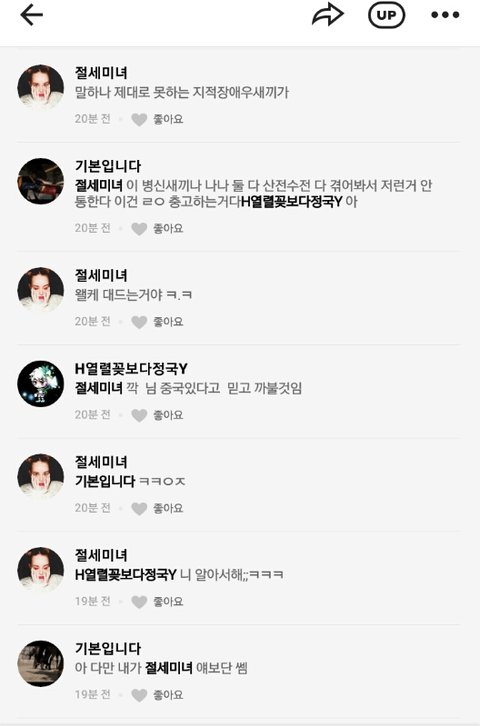Viewport: 480px width, 727px height.
Task: Tap heart under 기본입니다's two-line comment
Action: click(x=139, y=229)
